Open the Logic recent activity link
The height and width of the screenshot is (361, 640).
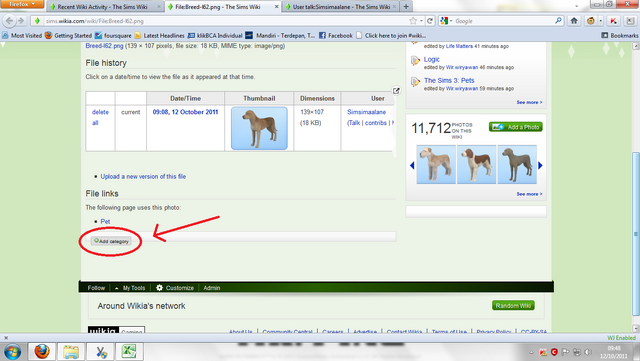coord(431,59)
